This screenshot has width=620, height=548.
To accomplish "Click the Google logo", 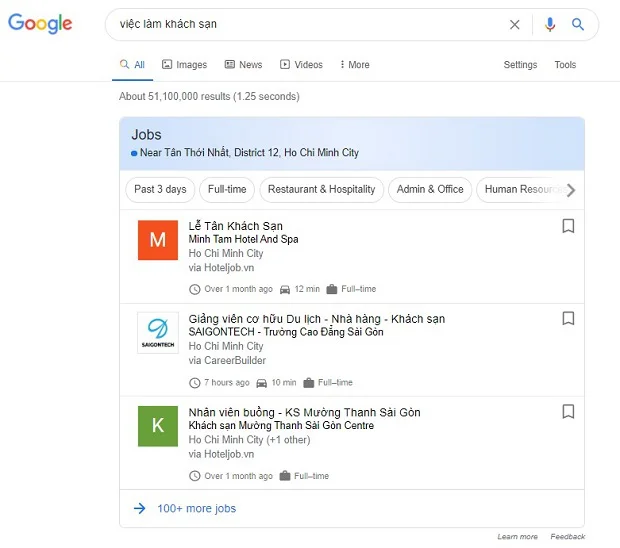I will (40, 23).
